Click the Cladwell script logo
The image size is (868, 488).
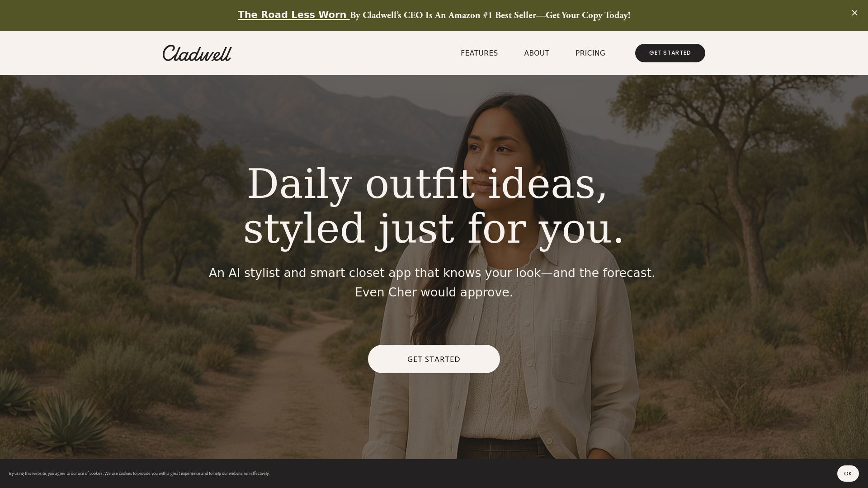click(x=197, y=53)
